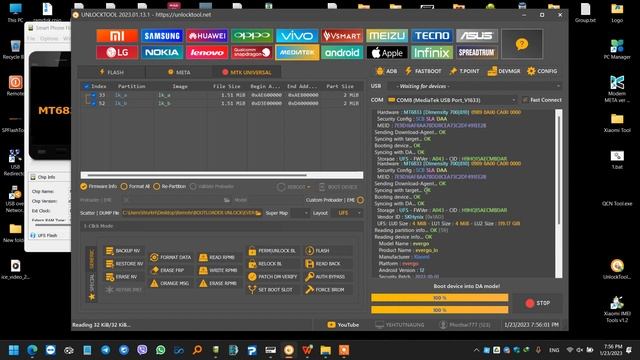Select the Infinix brand tile
The image size is (640, 360).
tap(432, 53)
